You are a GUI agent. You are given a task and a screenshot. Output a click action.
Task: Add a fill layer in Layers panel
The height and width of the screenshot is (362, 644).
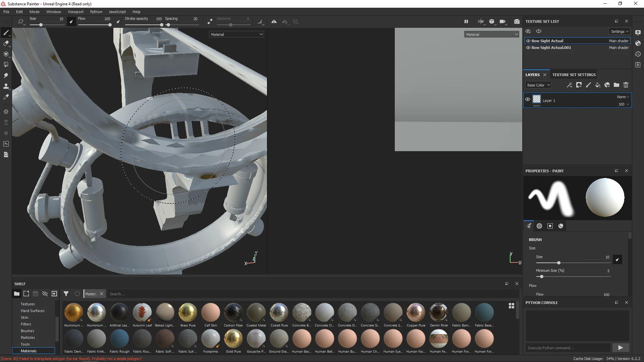[597, 85]
